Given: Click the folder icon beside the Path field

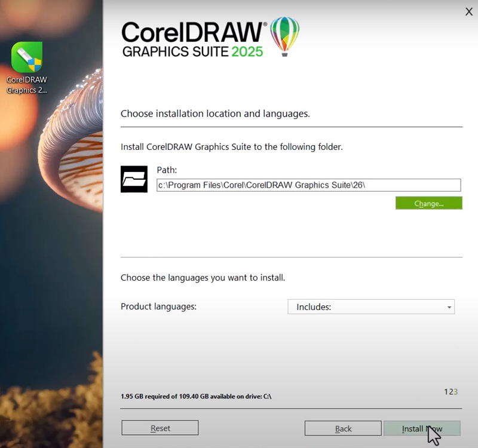Looking at the screenshot, I should click(x=135, y=178).
